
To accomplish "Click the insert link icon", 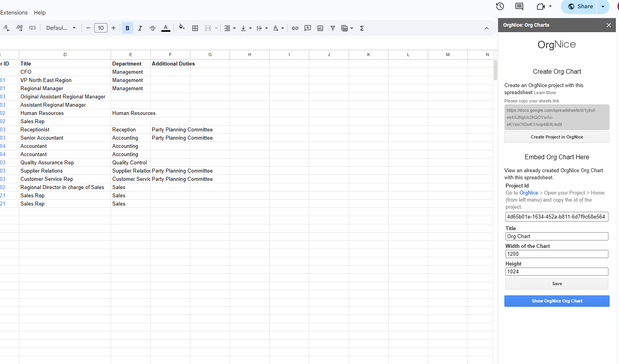I will [295, 28].
